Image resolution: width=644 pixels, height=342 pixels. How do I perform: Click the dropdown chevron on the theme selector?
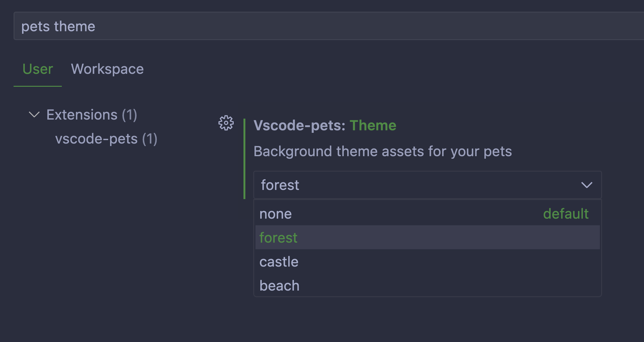[587, 185]
